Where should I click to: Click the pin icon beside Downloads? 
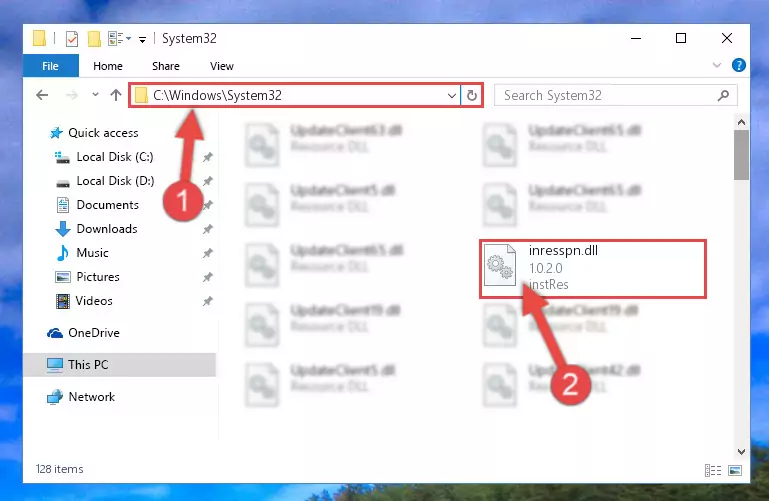click(x=208, y=229)
